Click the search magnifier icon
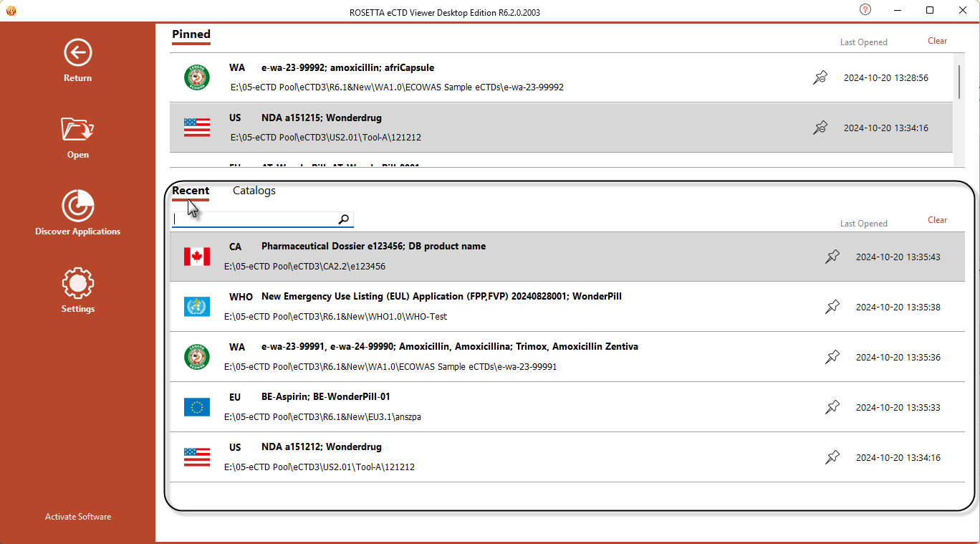Image resolution: width=980 pixels, height=544 pixels. [344, 219]
